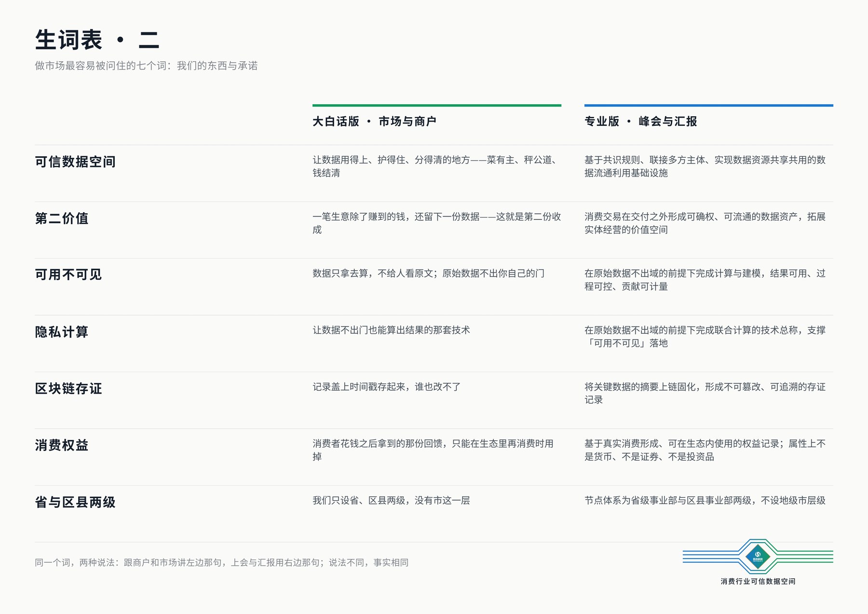Screen dimensions: 868x614
Task: Click plain definition 数据只拿去算，不给人看原文
Action: (x=428, y=273)
